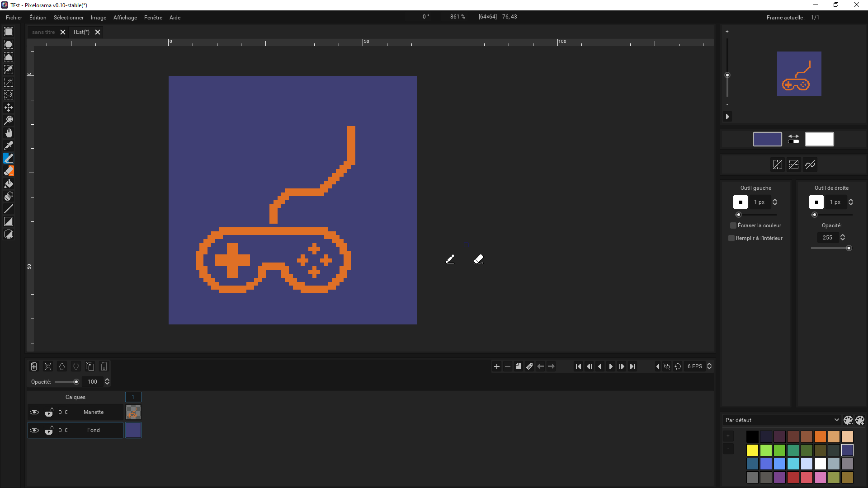Image resolution: width=868 pixels, height=488 pixels.
Task: Select the orange color swatch in the palette
Action: [820, 436]
